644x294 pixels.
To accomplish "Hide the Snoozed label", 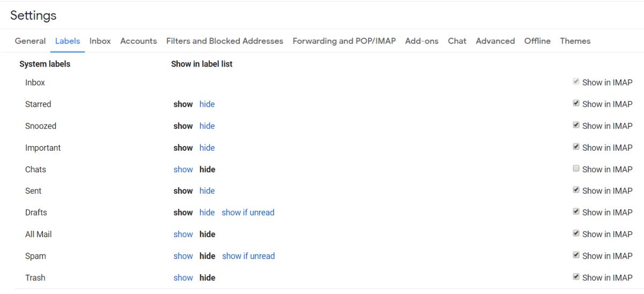I will click(x=207, y=126).
